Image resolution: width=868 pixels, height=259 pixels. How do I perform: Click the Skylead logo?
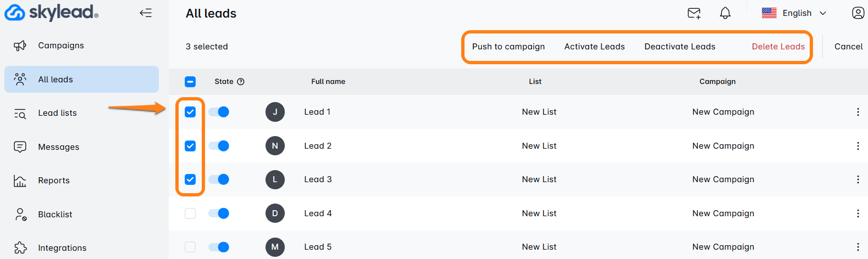(x=52, y=12)
